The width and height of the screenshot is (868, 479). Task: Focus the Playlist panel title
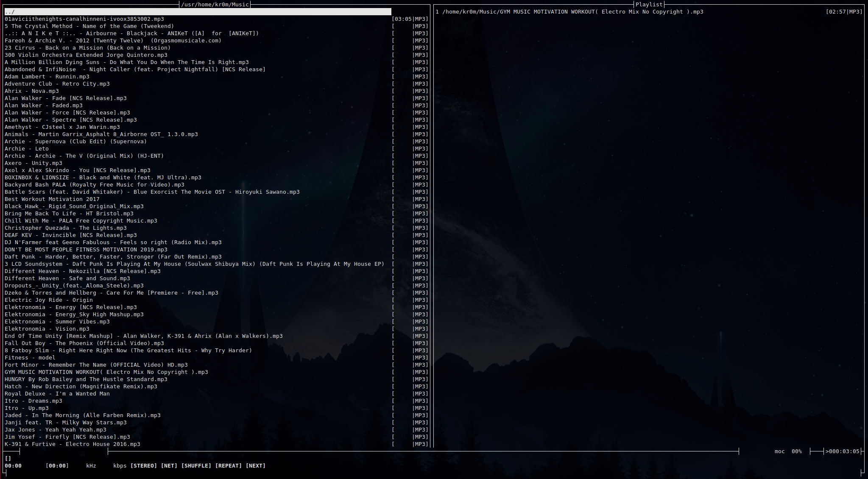[x=649, y=4]
